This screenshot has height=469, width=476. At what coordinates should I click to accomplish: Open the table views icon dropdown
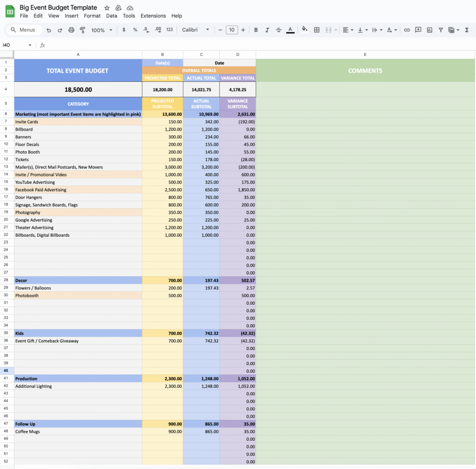point(454,30)
